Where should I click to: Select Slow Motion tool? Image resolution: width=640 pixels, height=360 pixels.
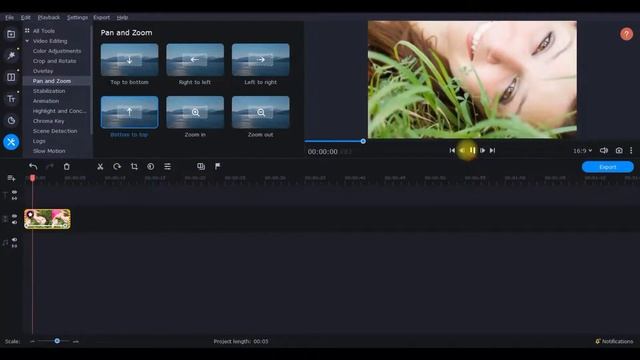pyautogui.click(x=49, y=151)
